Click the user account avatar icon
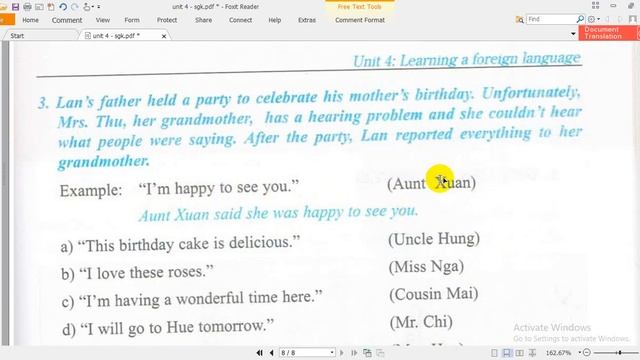Viewport: 640px width, 360px height. coord(633,19)
